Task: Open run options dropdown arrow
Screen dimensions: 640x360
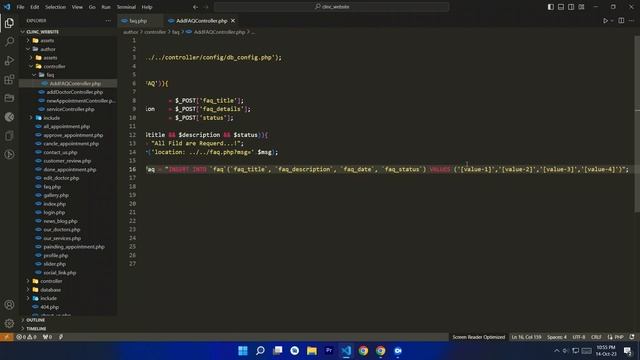Action: click(612, 20)
